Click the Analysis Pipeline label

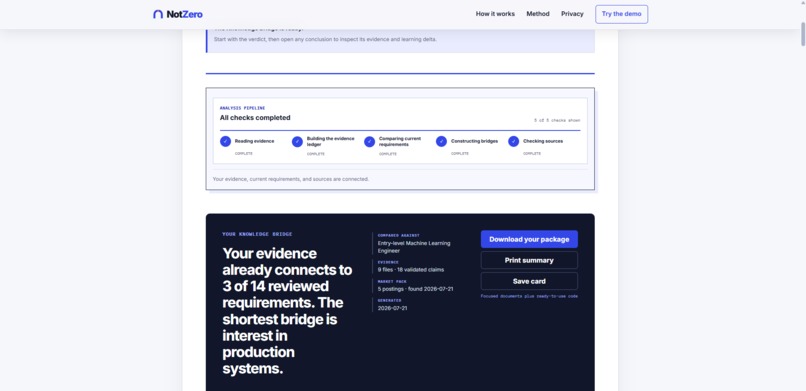pyautogui.click(x=242, y=108)
